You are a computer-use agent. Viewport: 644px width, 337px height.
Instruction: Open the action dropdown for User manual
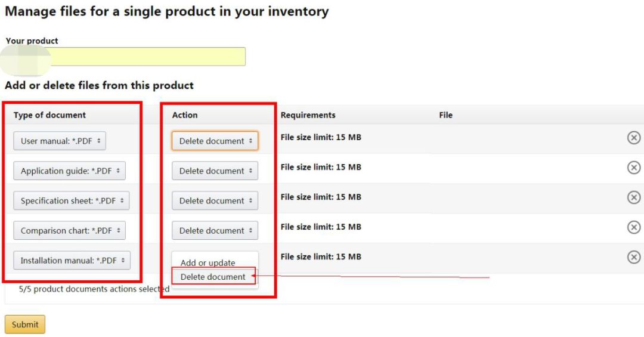(215, 141)
